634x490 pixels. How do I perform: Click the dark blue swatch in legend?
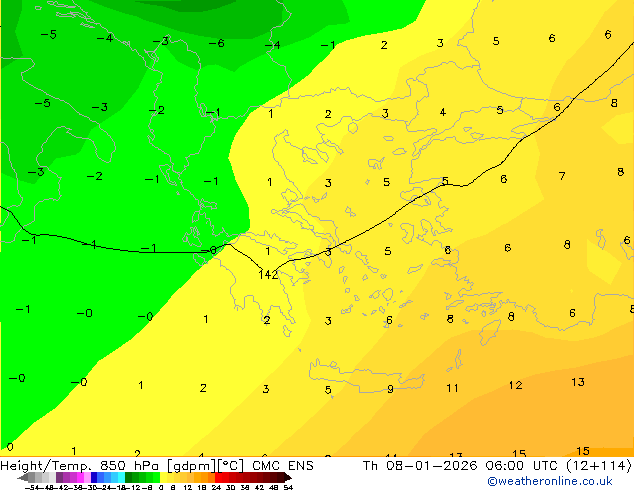pos(94,478)
